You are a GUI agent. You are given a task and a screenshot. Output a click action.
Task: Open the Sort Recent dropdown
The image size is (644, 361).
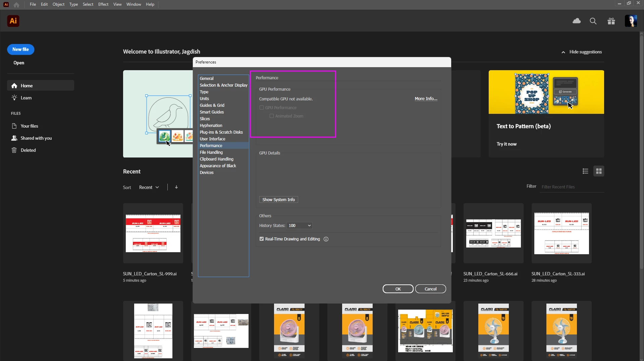click(x=149, y=187)
